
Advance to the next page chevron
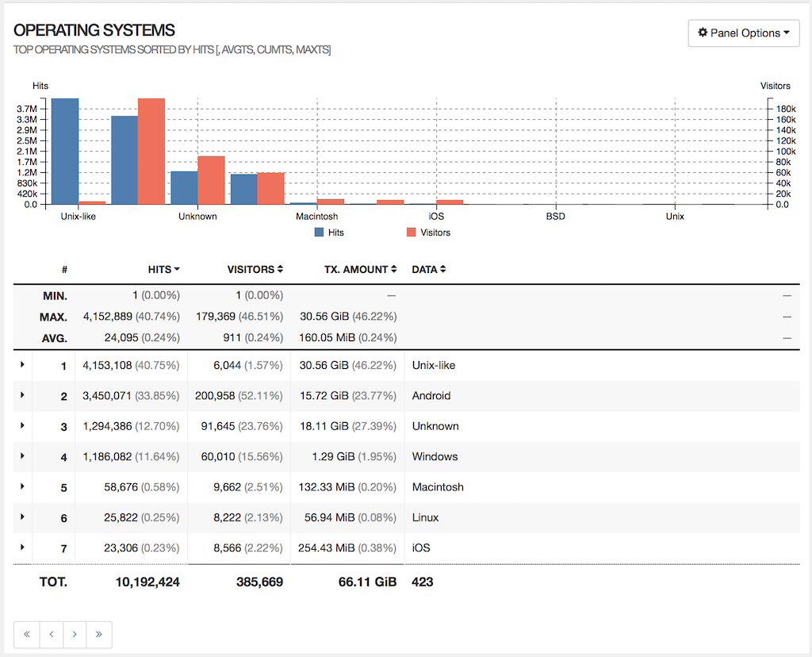click(75, 634)
